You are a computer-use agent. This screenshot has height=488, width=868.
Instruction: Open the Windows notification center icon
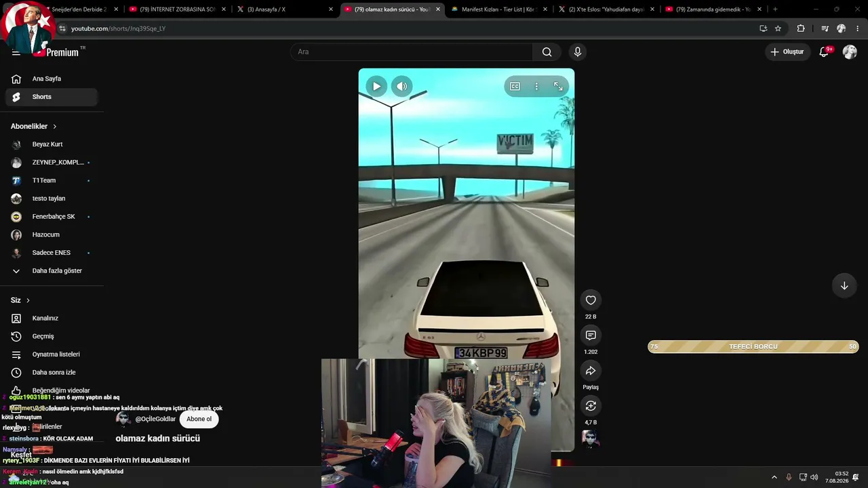856,477
